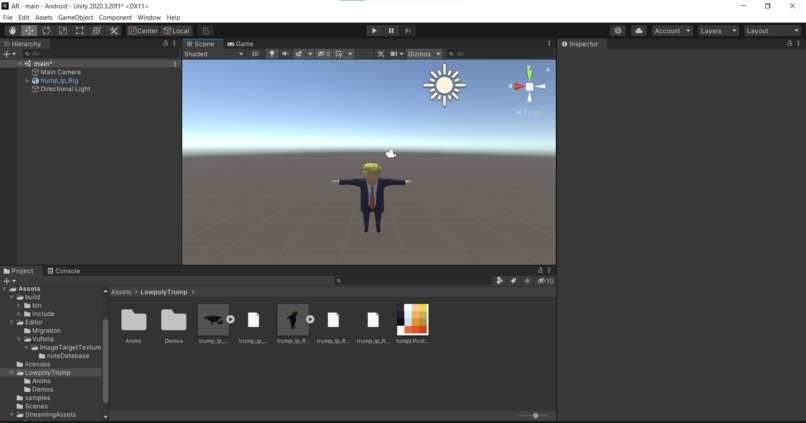
Task: Lock the Hierarchy panel
Action: [165, 44]
